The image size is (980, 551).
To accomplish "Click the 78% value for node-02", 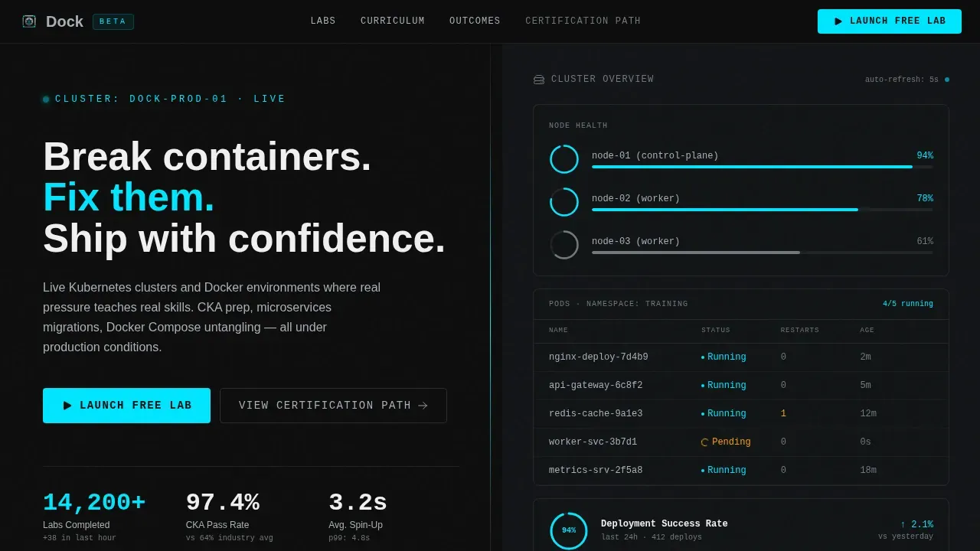I will click(x=925, y=199).
